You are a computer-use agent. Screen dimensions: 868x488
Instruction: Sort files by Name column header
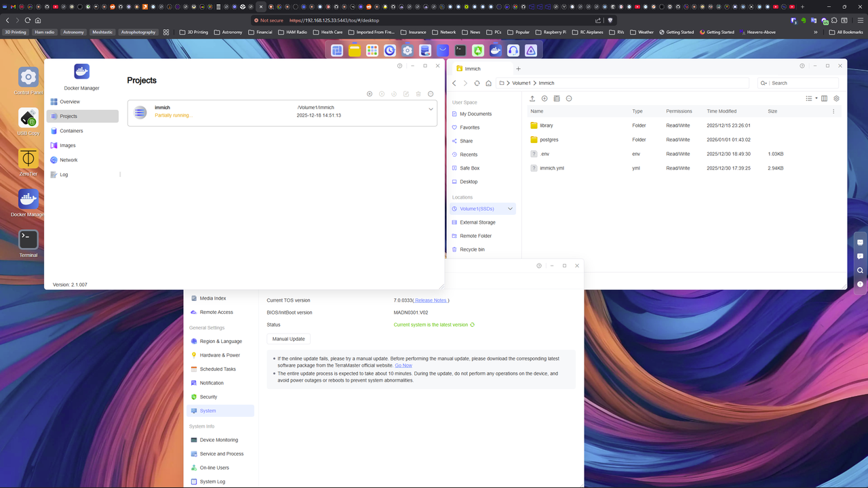click(536, 111)
